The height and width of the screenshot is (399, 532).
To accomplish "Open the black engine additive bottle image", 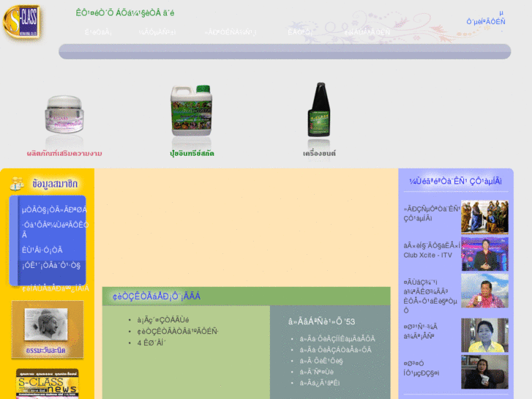I will click(x=319, y=109).
